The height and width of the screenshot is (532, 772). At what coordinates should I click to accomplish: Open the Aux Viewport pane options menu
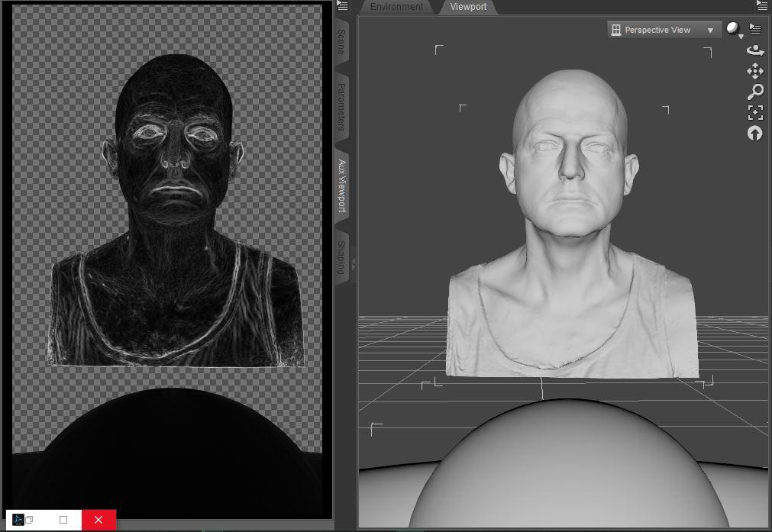342,6
